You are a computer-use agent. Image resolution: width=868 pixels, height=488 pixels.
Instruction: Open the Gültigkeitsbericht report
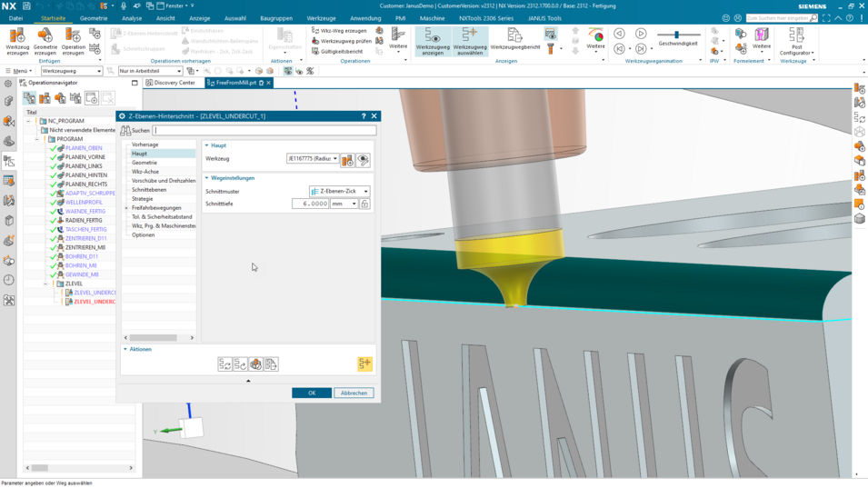[337, 52]
